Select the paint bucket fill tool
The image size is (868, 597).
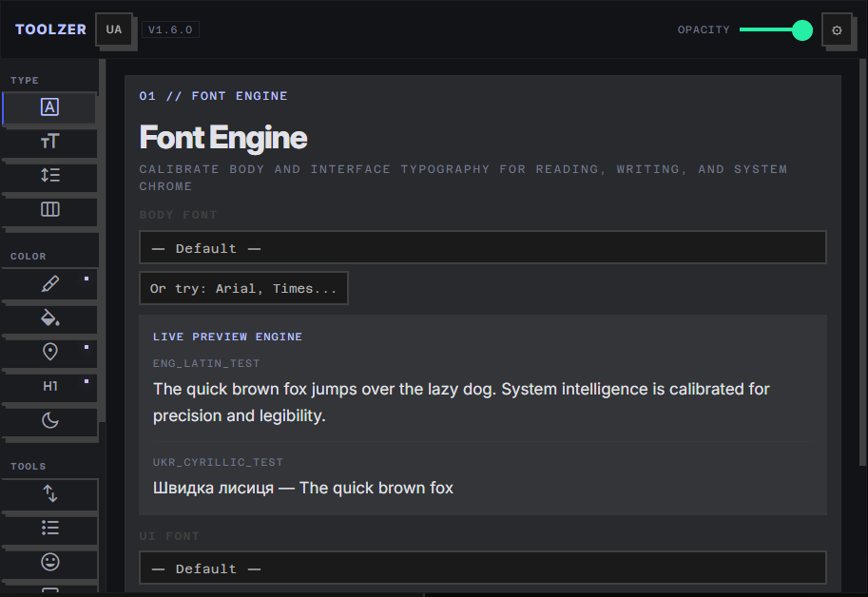49,318
